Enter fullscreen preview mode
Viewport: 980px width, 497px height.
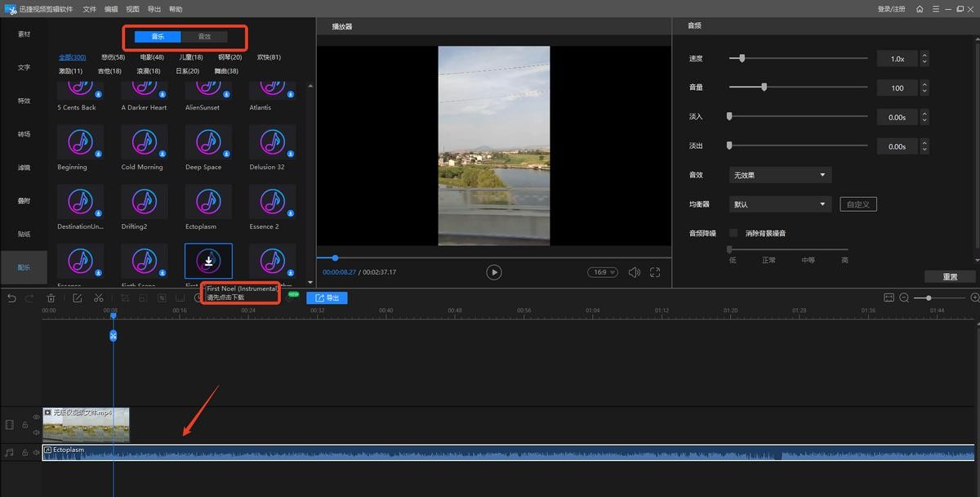(654, 272)
